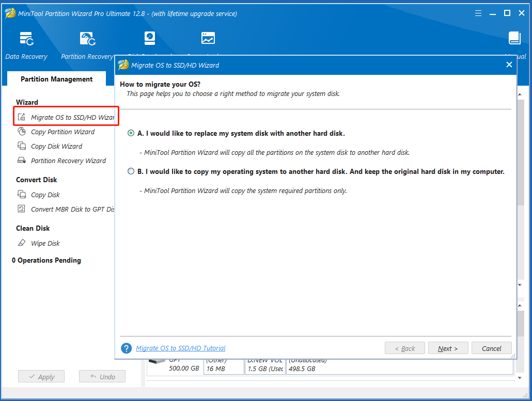This screenshot has height=401, width=532.
Task: Click the Wipe Disk eraser icon
Action: pos(22,243)
